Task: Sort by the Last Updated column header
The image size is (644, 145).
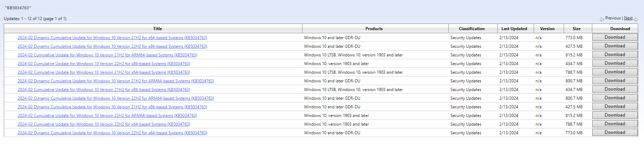Action: tap(514, 29)
